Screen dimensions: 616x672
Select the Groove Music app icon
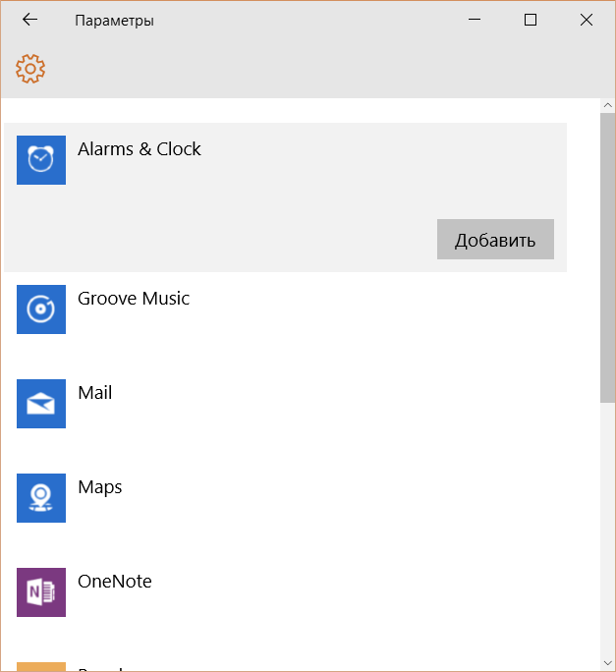[x=41, y=309]
